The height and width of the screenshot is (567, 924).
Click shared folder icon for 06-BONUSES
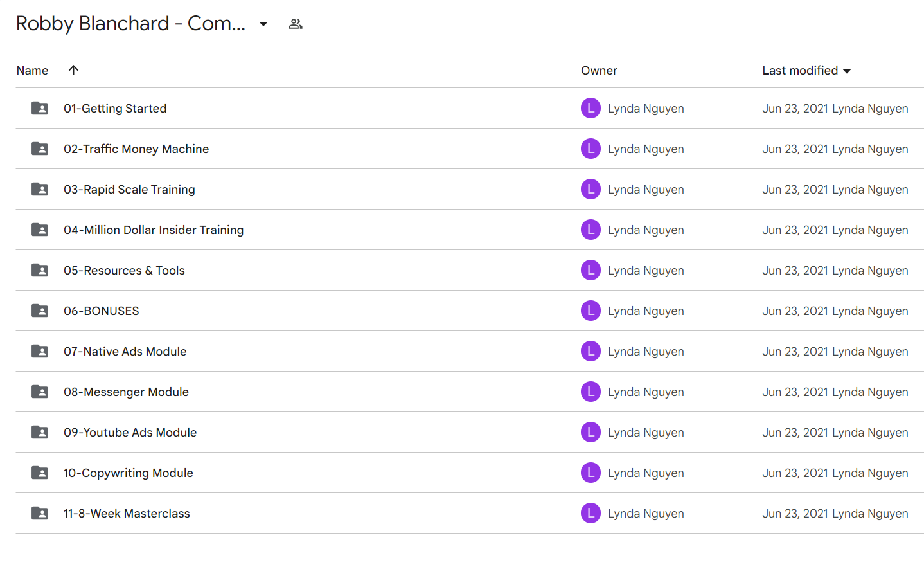[x=40, y=310]
